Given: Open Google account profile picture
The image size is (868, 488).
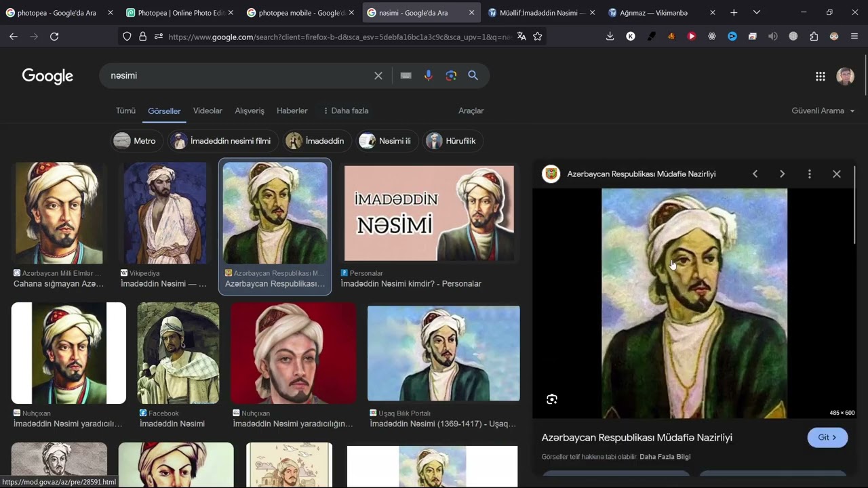Looking at the screenshot, I should [x=845, y=77].
